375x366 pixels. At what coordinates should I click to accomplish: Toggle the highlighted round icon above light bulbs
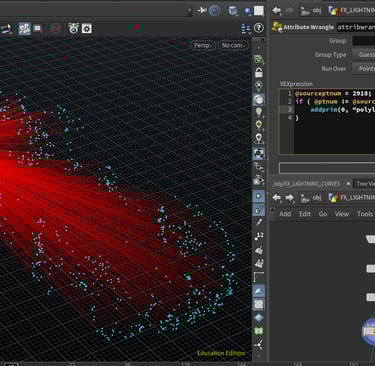[259, 99]
